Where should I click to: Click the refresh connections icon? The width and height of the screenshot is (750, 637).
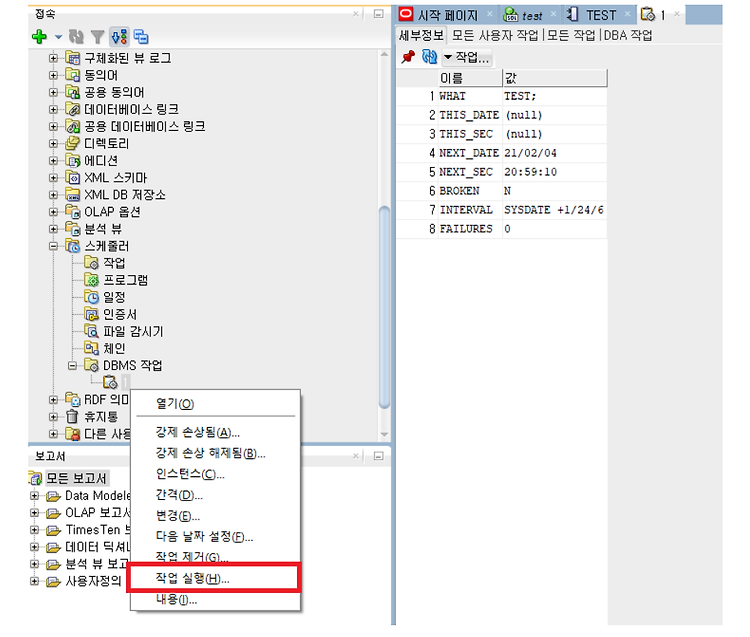(x=76, y=36)
